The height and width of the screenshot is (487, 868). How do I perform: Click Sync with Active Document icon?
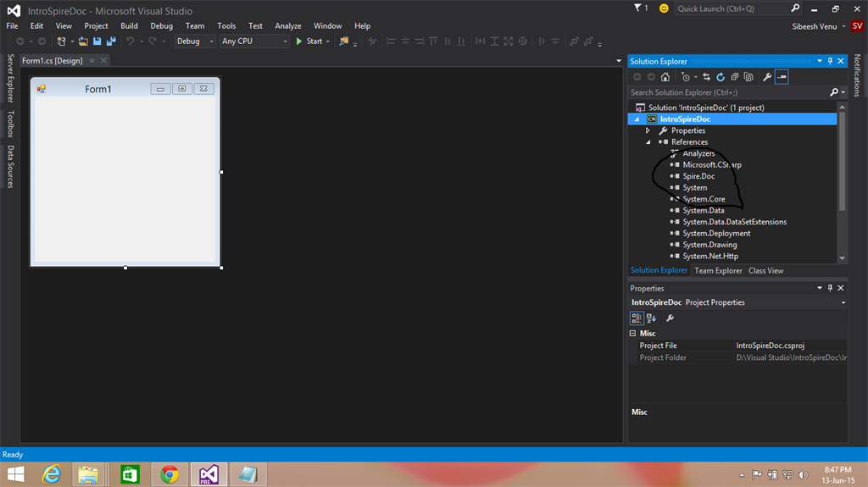706,77
